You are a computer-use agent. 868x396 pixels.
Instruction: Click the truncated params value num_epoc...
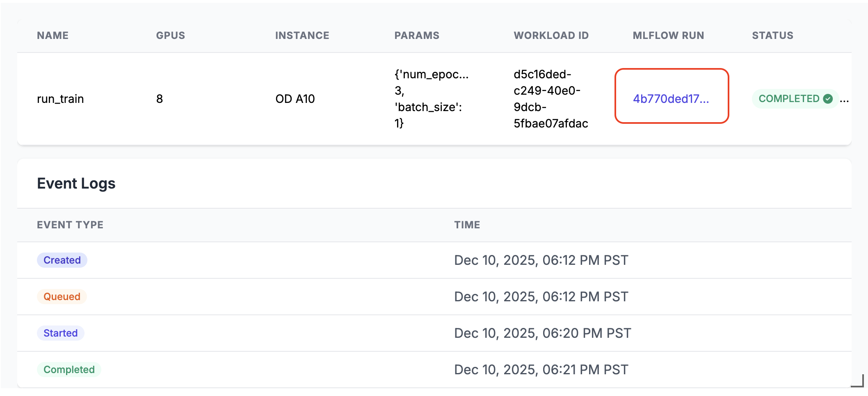point(431,75)
